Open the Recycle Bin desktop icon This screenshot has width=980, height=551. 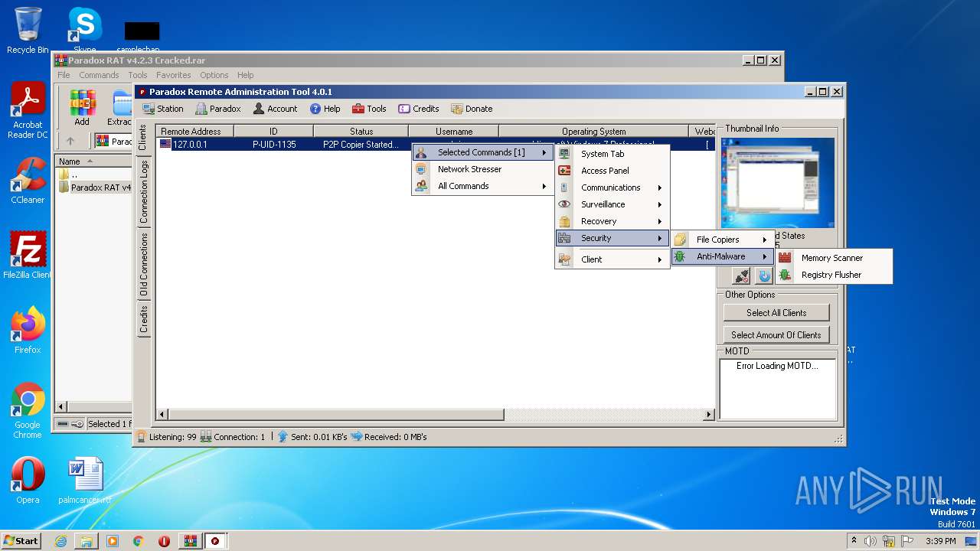point(28,31)
